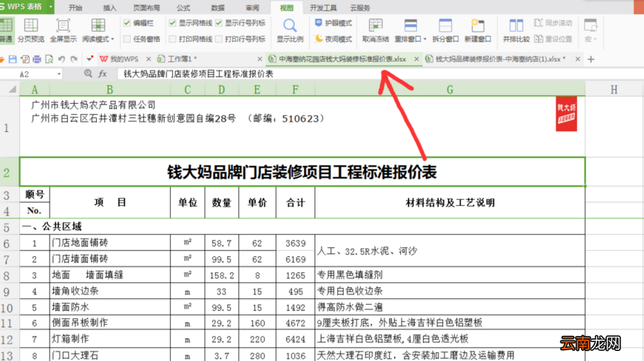Uncheck the Formula Bar (编辑栏) checkbox
The image size is (644, 361).
[127, 23]
